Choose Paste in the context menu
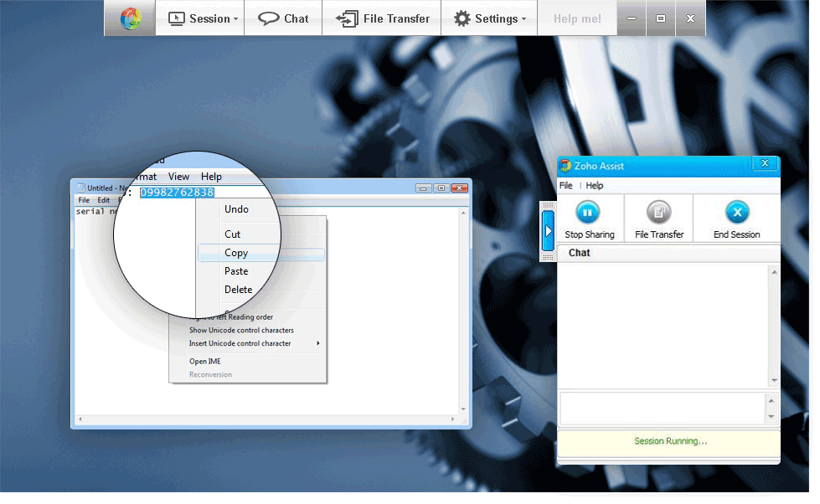 [236, 271]
